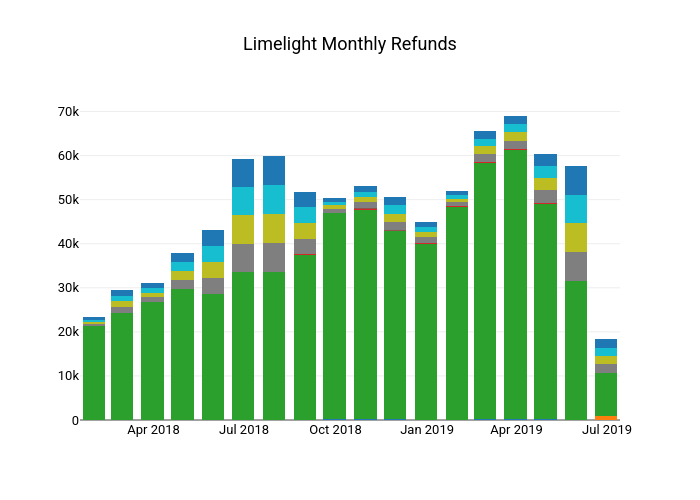Click the Jul 2019 x-axis label
This screenshot has width=700, height=500.
coord(607,430)
